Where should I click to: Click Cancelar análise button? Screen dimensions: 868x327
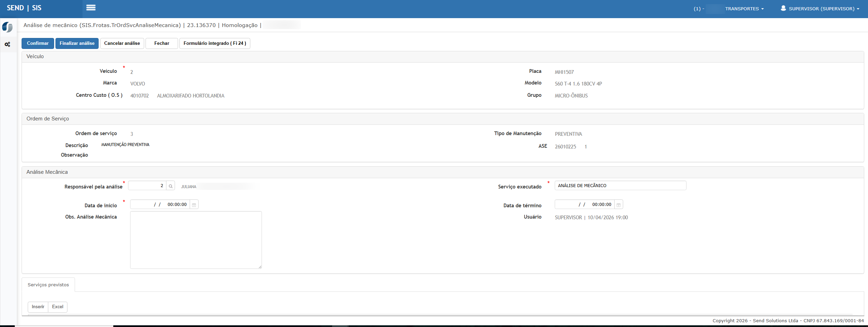(122, 43)
